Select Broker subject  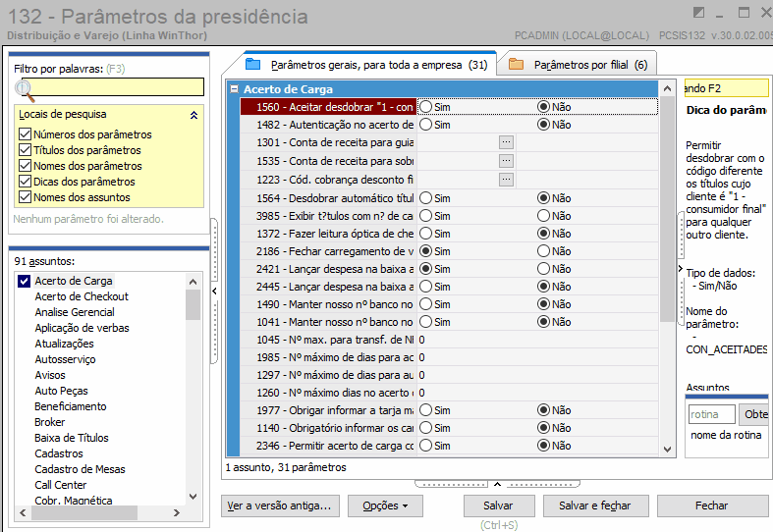pyautogui.click(x=50, y=422)
